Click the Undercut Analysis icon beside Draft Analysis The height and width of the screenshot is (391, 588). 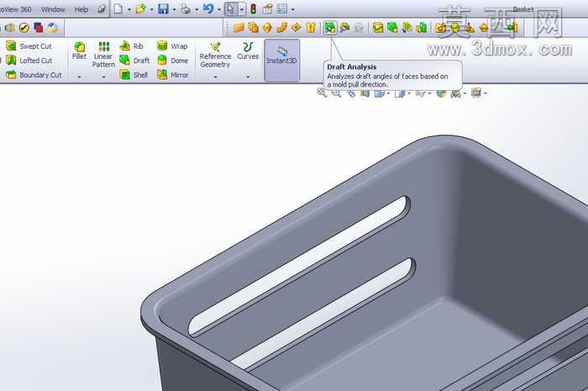[x=344, y=28]
